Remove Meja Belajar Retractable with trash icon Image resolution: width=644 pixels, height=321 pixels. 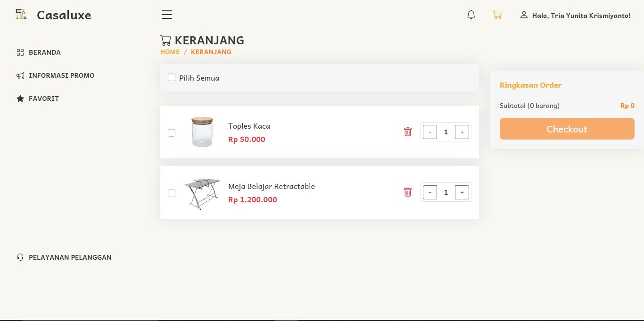pyautogui.click(x=408, y=192)
